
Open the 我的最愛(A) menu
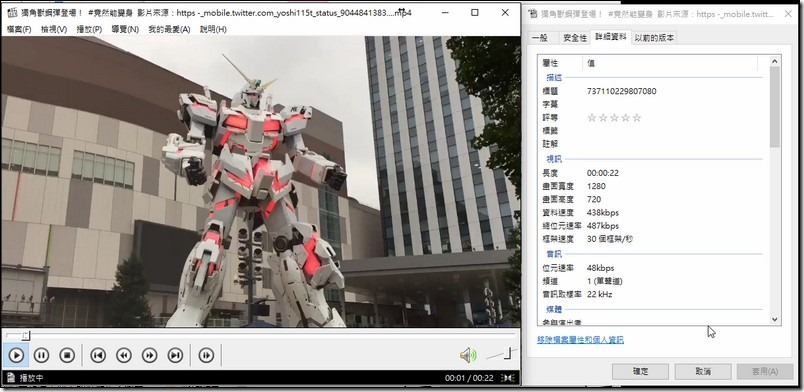click(x=169, y=30)
